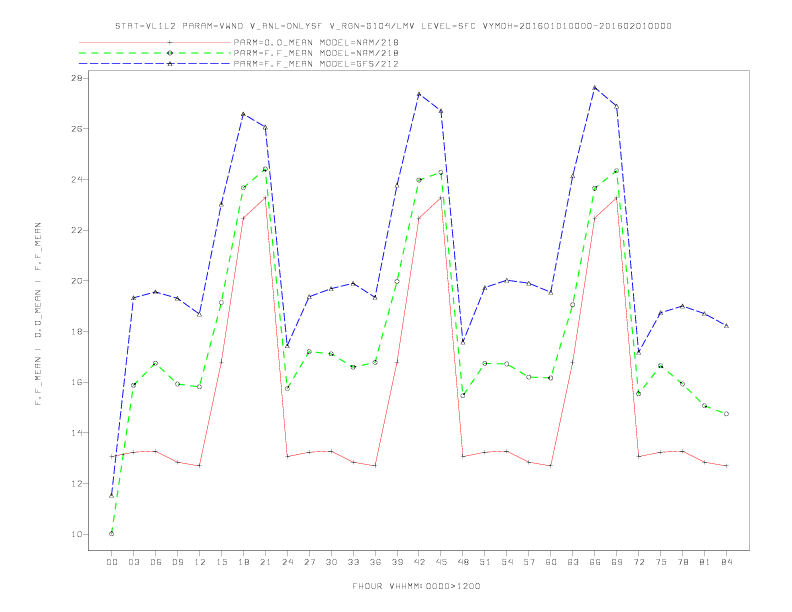Click x-axis tick label 33
This screenshot has width=792, height=612.
coord(353,562)
